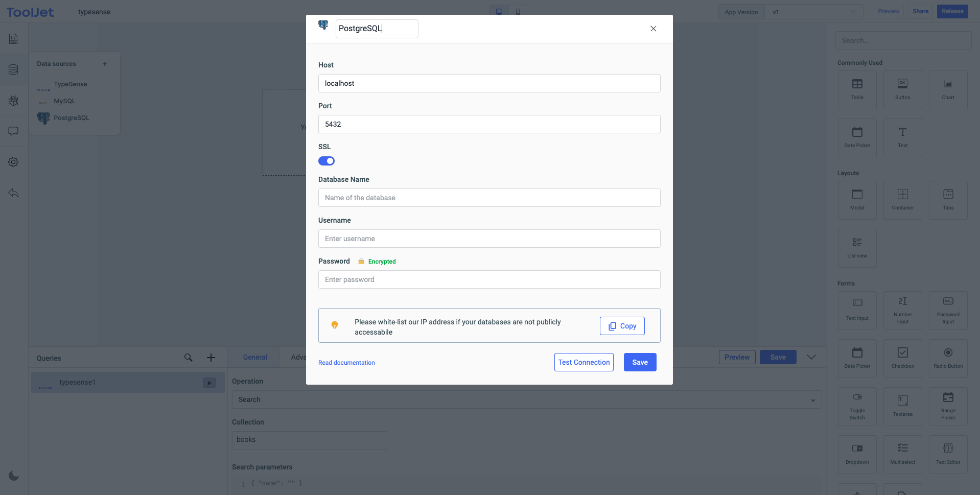
Task: Open the App Version v1 dropdown
Action: pyautogui.click(x=814, y=12)
